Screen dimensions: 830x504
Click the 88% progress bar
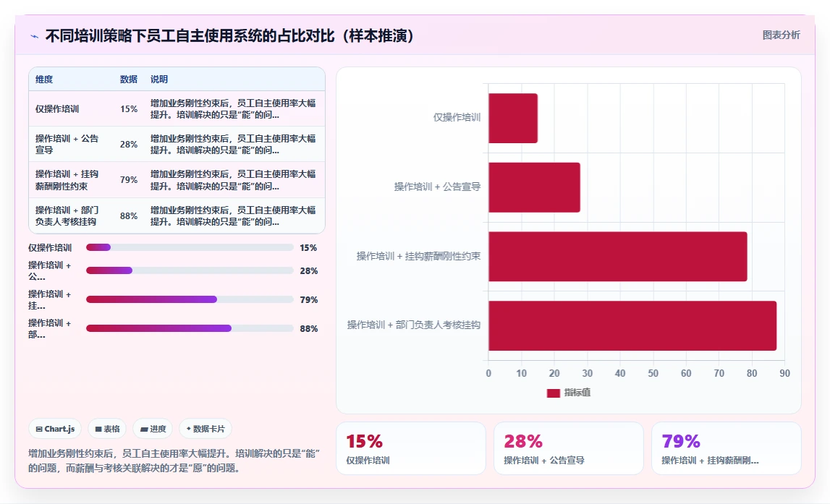coord(190,328)
